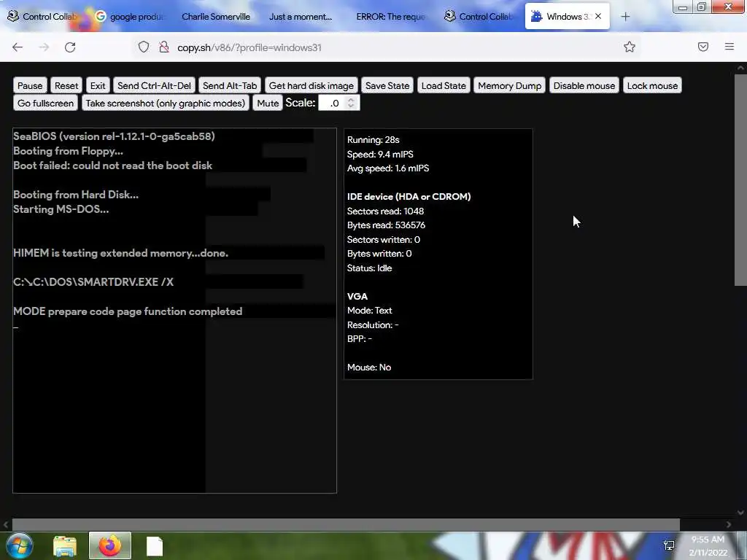Viewport: 747px width, 560px height.
Task: Switch to the ERROR: The reque… tab
Action: tap(391, 17)
